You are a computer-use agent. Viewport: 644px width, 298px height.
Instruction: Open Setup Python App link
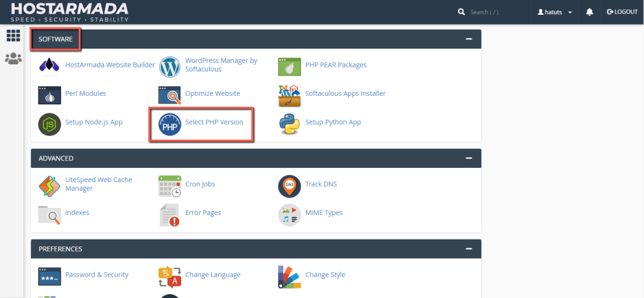333,122
